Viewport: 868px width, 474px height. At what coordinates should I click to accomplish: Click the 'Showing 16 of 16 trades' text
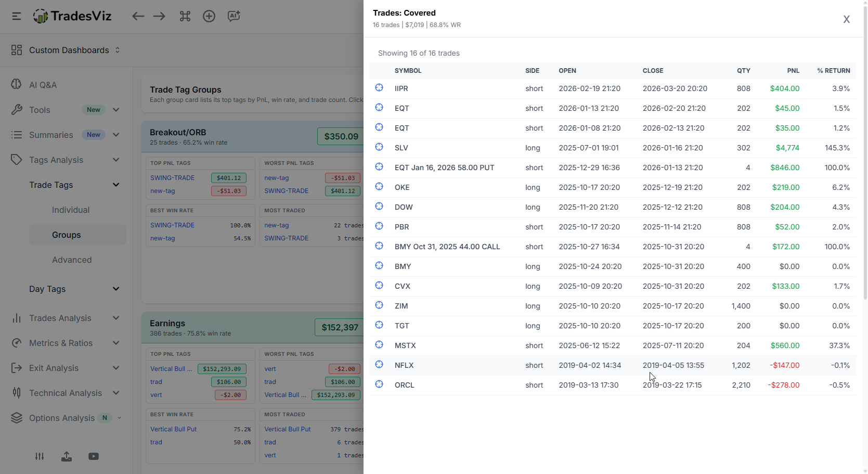tap(419, 53)
